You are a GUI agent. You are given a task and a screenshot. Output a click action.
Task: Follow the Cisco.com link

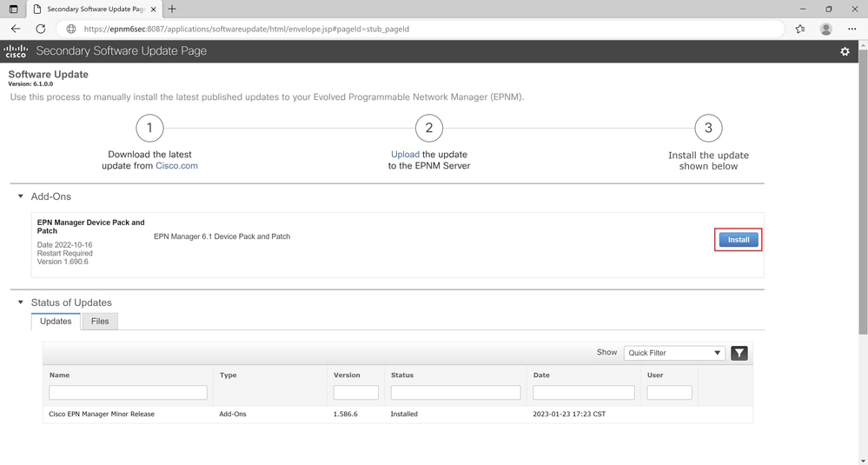point(176,165)
